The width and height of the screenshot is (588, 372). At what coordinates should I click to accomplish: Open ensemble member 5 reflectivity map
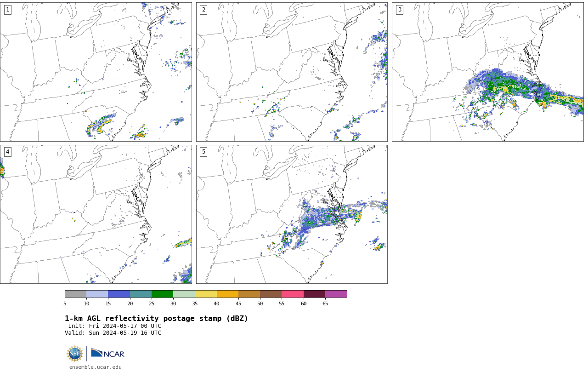[x=292, y=214]
